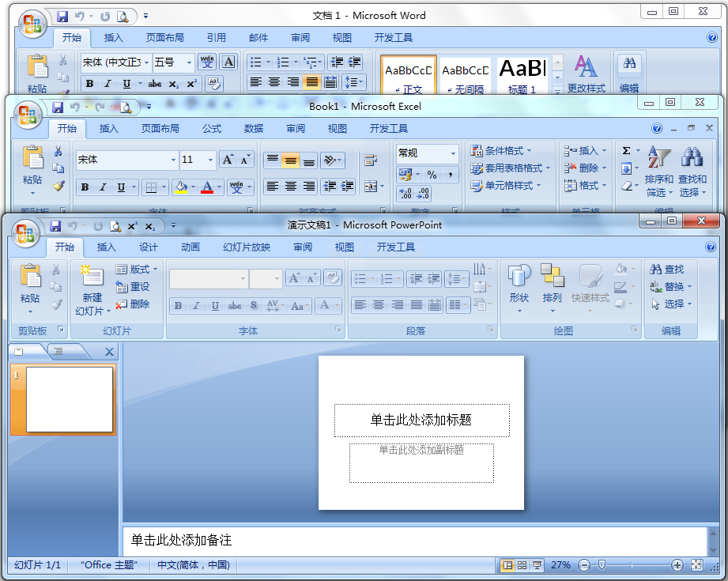Click the Sort and Filter icon in Excel
The height and width of the screenshot is (581, 728).
[x=658, y=166]
